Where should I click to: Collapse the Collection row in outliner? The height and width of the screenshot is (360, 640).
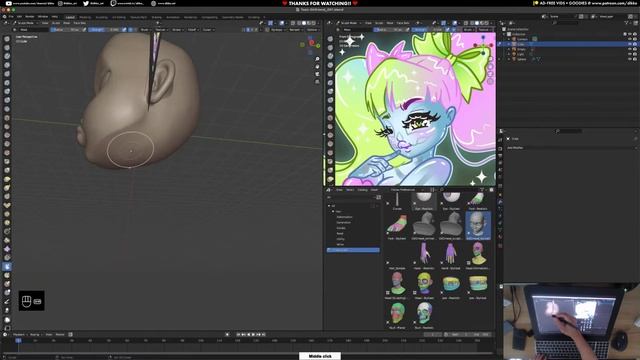click(x=505, y=34)
